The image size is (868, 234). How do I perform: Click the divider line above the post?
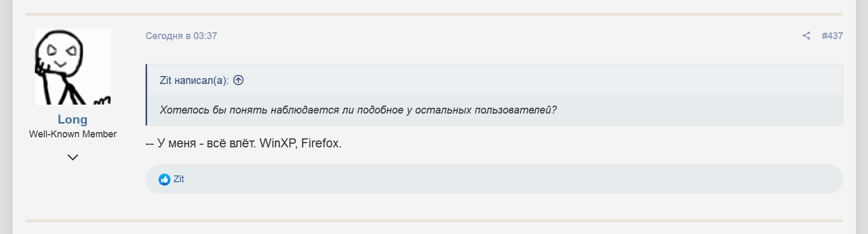click(433, 14)
